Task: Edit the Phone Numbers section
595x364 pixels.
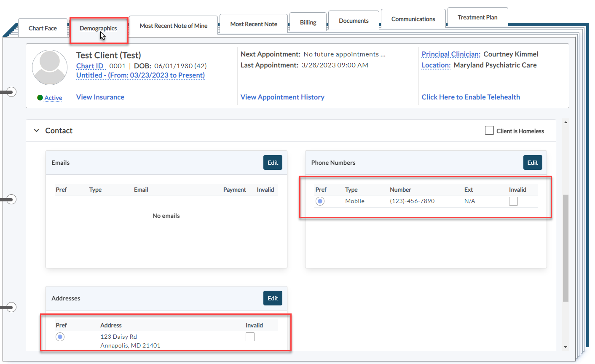Action: coord(533,163)
